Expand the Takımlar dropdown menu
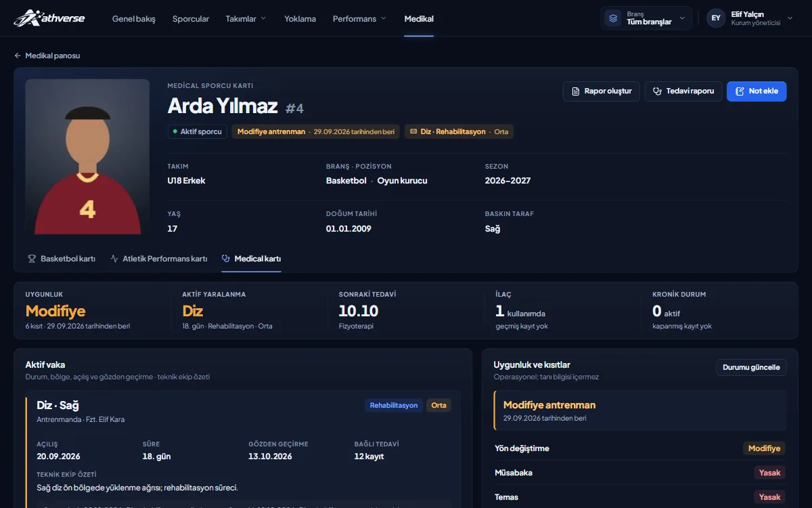812x508 pixels. [x=246, y=19]
